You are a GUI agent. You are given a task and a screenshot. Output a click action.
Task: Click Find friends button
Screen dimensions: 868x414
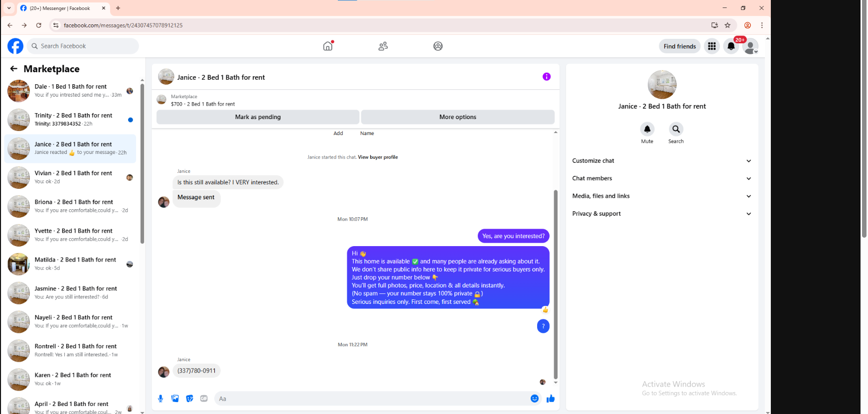coord(680,46)
